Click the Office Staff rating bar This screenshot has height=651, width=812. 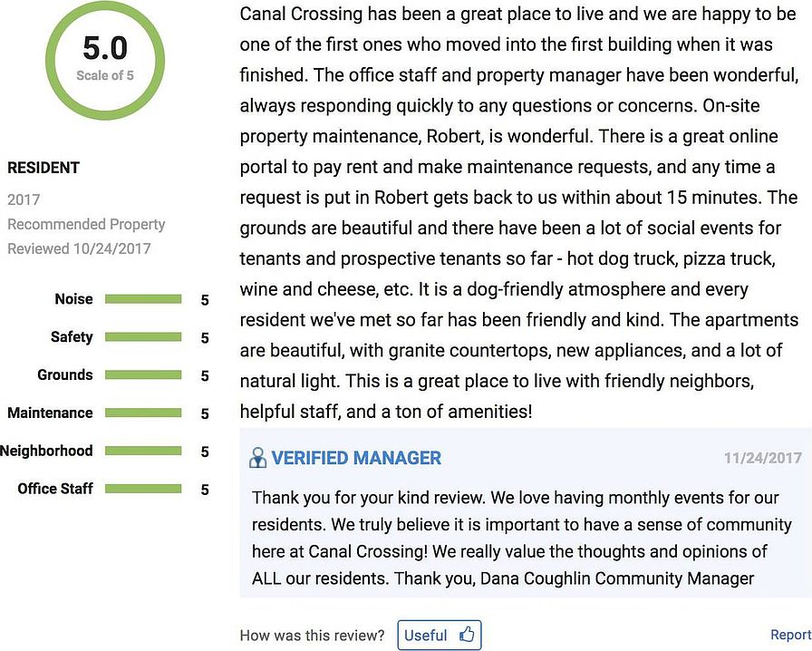click(x=143, y=489)
